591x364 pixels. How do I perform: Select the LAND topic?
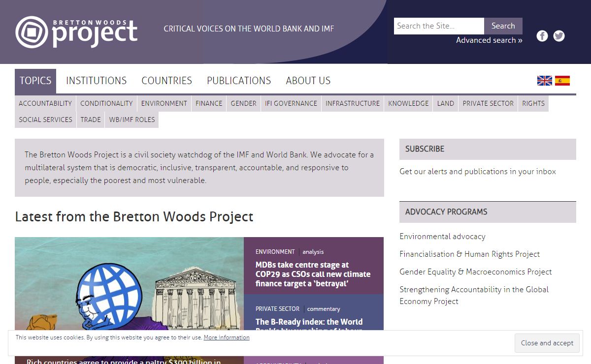[446, 103]
